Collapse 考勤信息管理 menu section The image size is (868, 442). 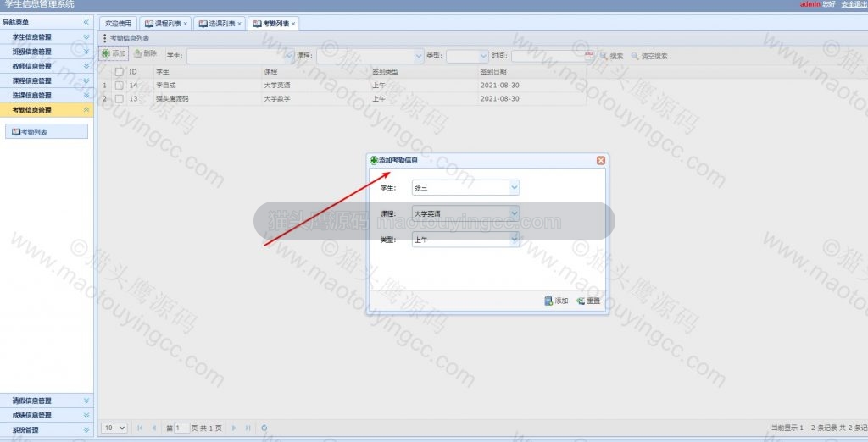tap(47, 109)
